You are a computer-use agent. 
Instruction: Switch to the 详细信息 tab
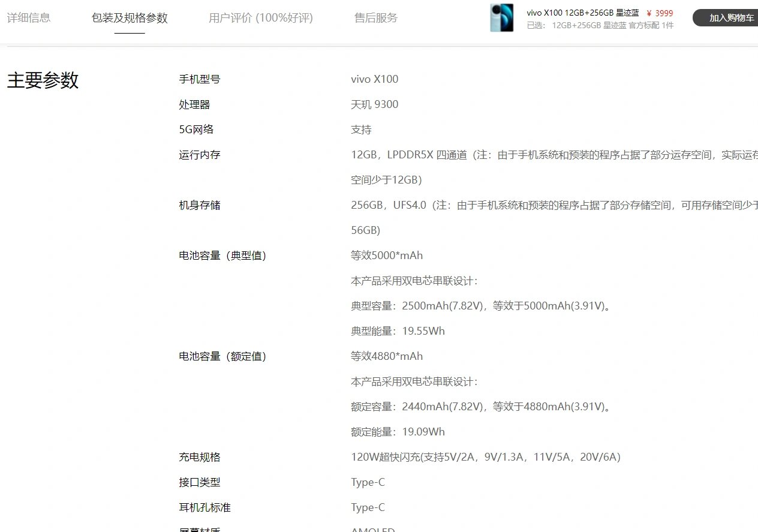click(x=29, y=18)
